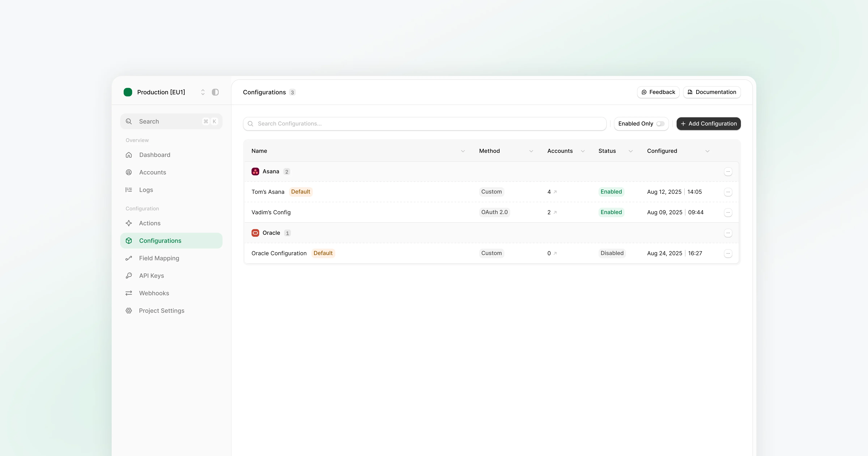
Task: Enable the Enabled Only filter
Action: click(660, 123)
